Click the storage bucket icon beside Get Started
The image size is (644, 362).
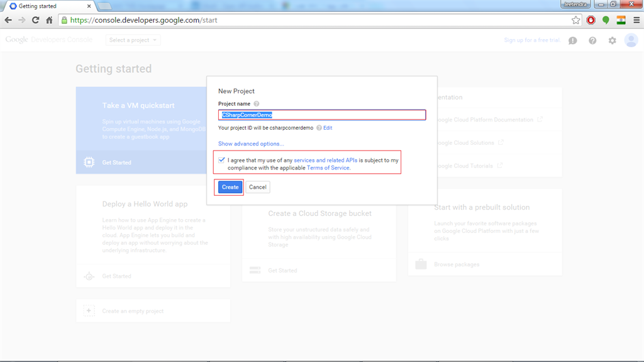255,270
